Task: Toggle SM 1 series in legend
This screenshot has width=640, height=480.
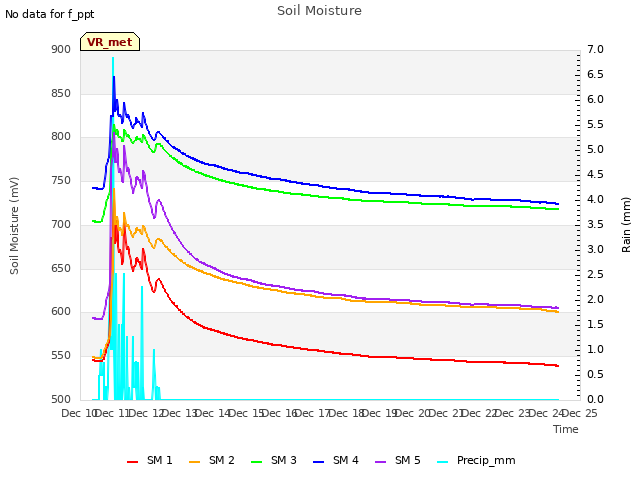Action: pyautogui.click(x=150, y=460)
